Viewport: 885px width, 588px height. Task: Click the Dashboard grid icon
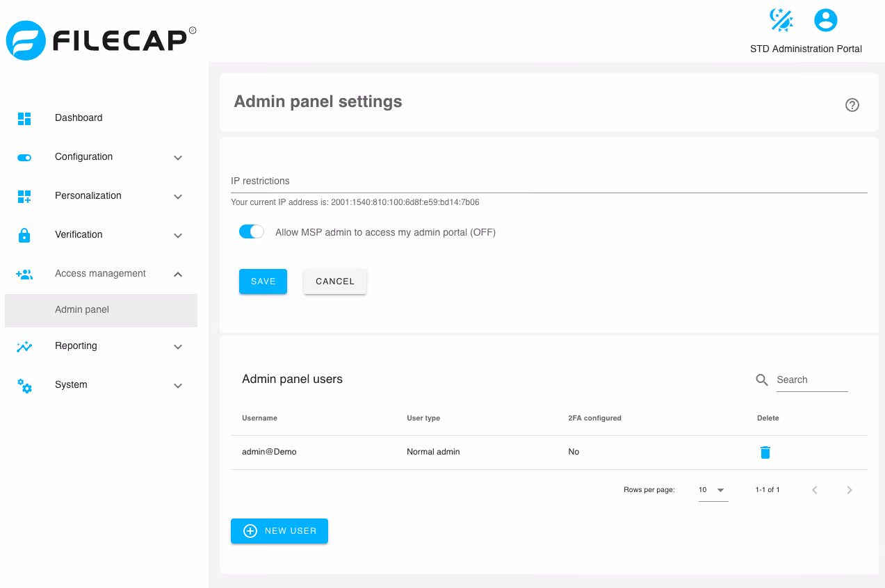coord(24,118)
